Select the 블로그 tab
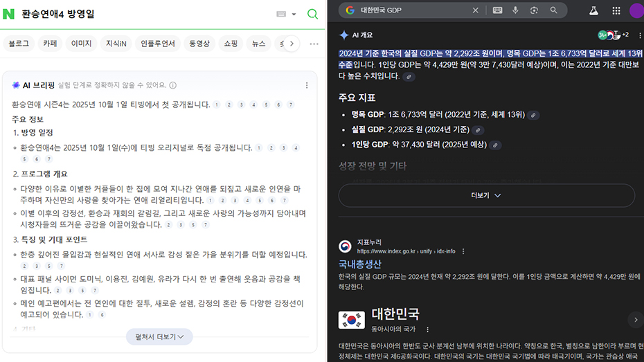The height and width of the screenshot is (362, 644). (x=19, y=44)
